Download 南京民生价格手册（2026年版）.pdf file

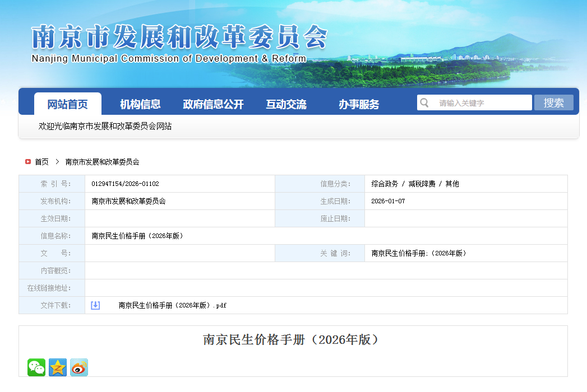pyautogui.click(x=172, y=305)
